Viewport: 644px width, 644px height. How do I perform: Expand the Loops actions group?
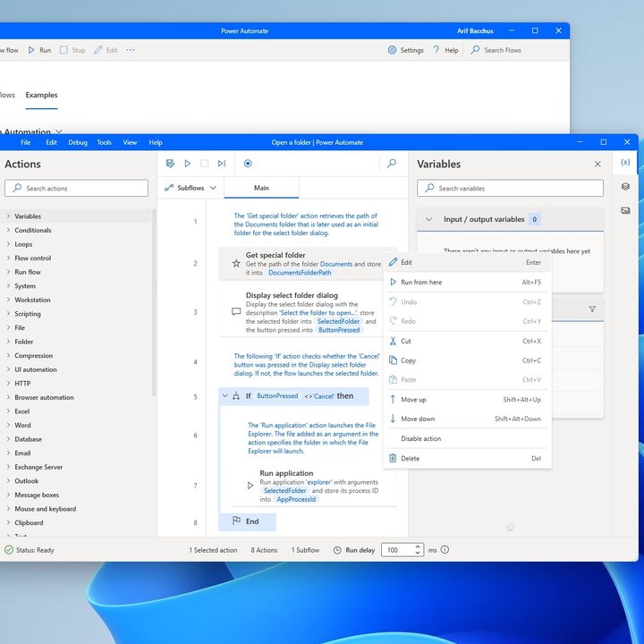[x=8, y=244]
